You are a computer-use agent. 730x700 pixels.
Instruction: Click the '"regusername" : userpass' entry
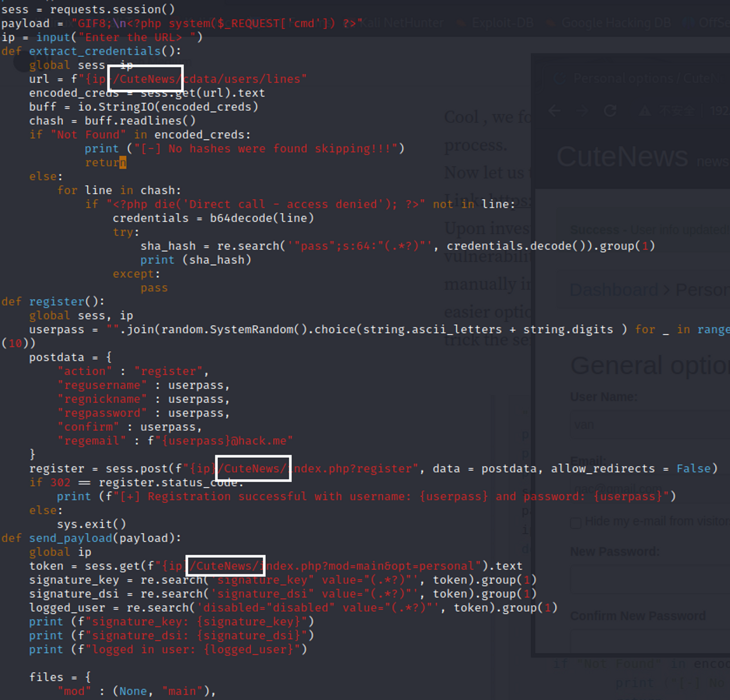pos(143,385)
